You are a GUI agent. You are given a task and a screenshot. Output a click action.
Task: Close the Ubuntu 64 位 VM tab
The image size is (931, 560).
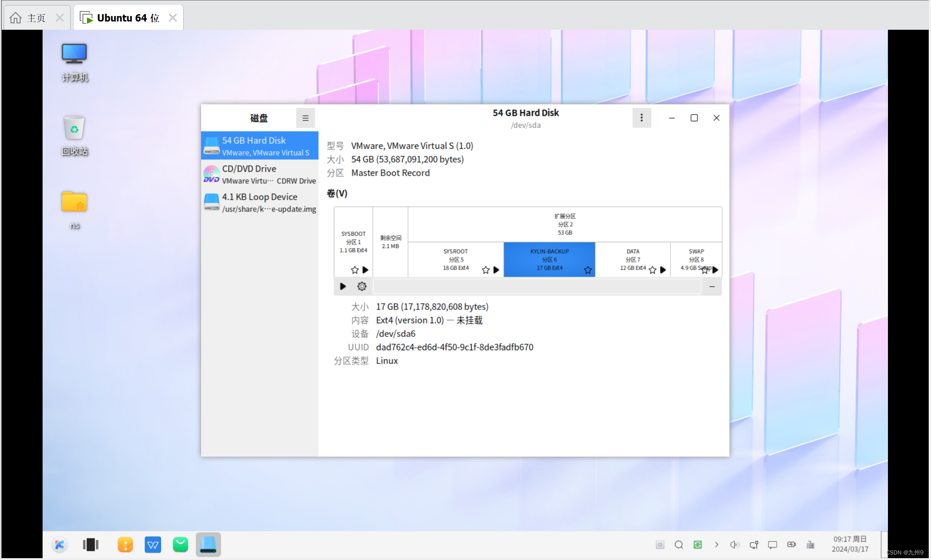(173, 18)
